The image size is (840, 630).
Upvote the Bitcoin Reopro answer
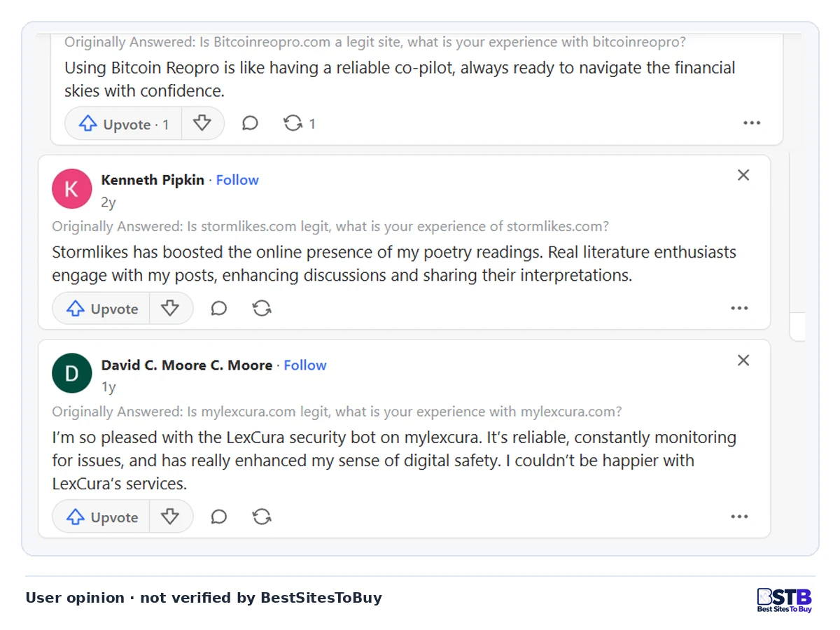pos(124,124)
